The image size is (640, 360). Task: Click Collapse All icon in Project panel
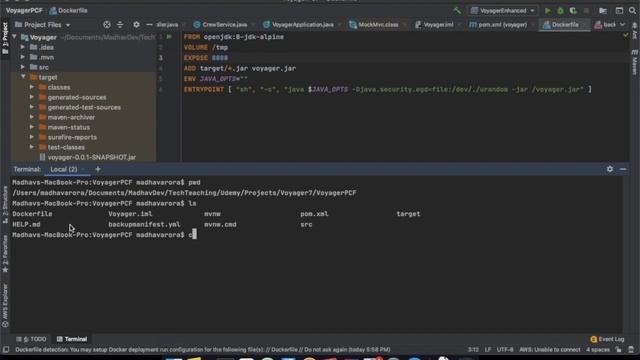click(x=120, y=25)
